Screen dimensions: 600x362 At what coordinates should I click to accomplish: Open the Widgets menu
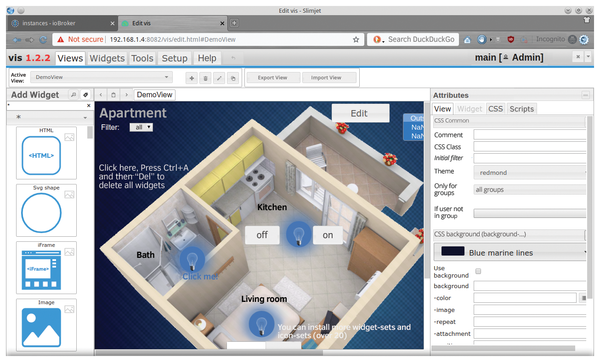tap(107, 58)
